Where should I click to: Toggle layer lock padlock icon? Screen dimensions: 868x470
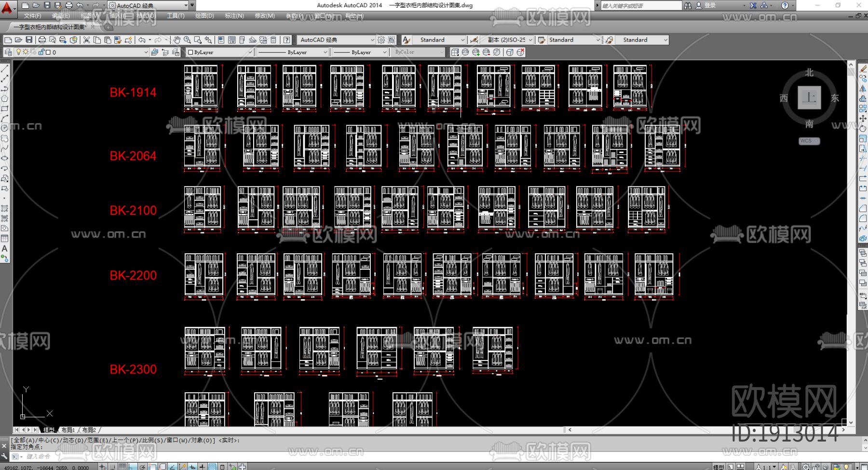(41, 52)
